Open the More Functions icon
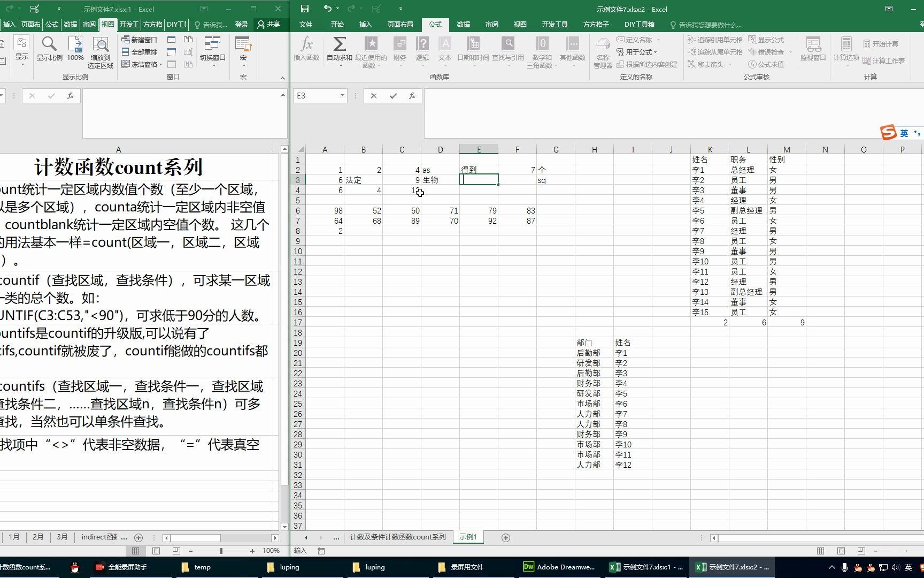 click(573, 44)
